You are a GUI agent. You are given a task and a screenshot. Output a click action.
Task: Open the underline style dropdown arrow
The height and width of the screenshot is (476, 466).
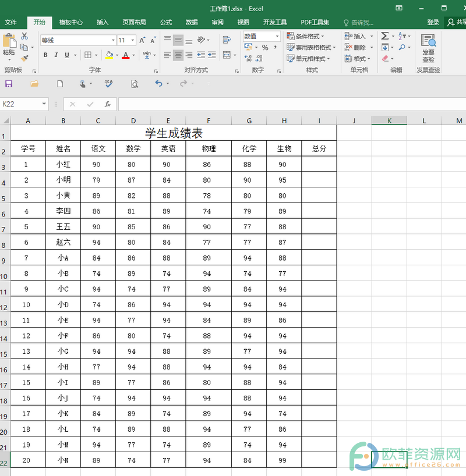click(x=75, y=55)
